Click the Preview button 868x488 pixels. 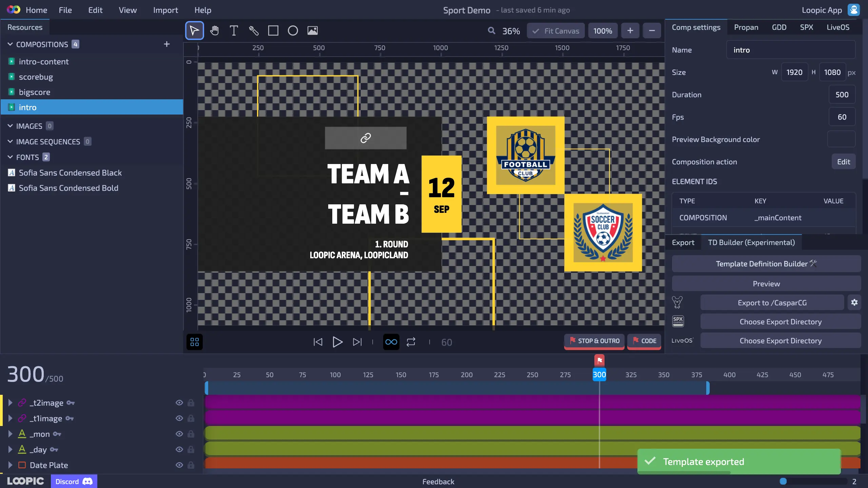(766, 284)
